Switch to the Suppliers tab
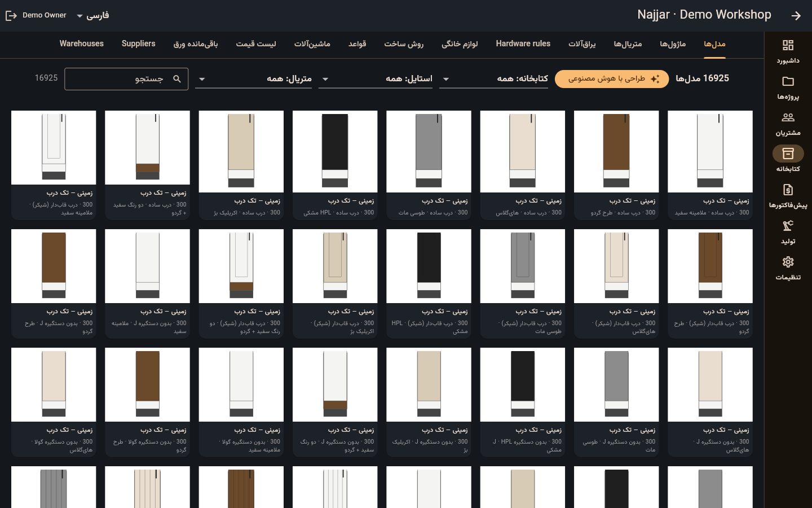 [x=138, y=43]
